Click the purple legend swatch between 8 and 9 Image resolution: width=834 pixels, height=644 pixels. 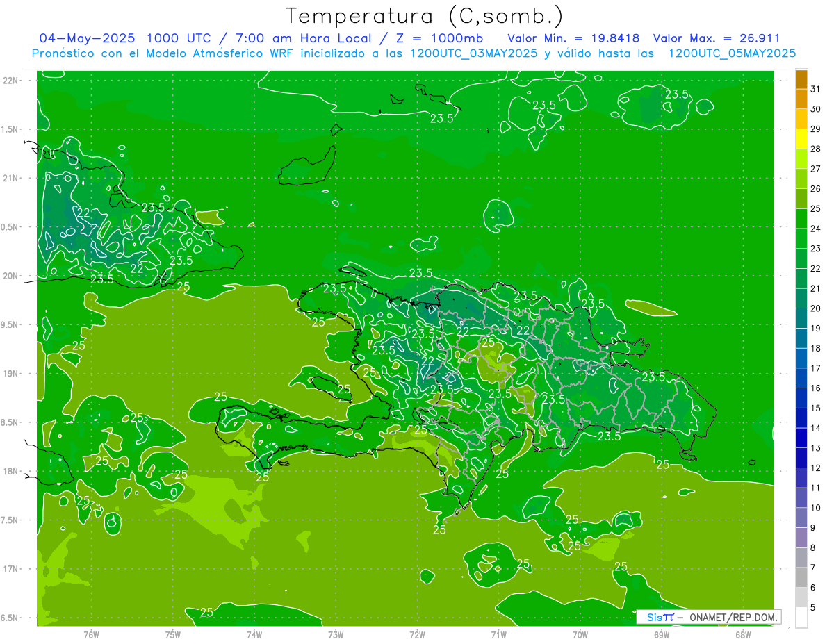point(801,538)
